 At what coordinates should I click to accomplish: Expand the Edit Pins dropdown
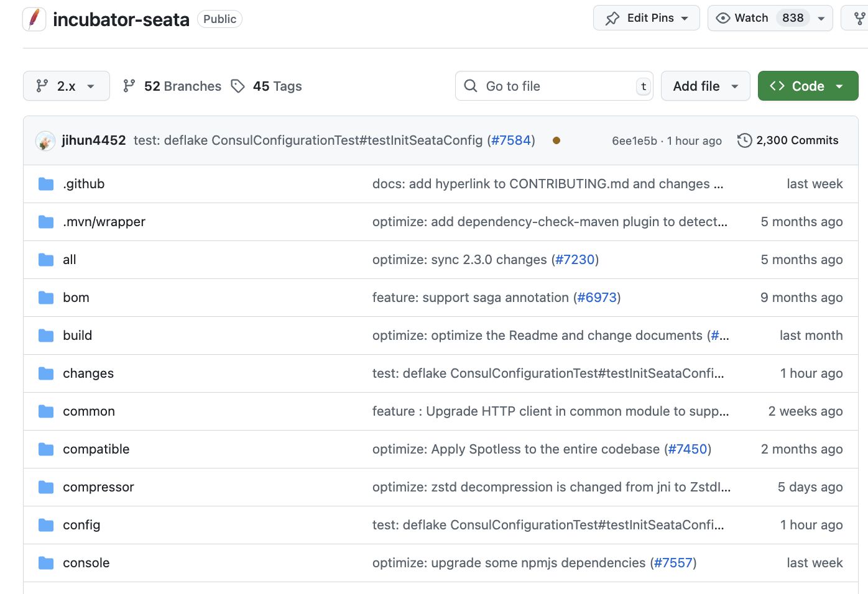[646, 18]
